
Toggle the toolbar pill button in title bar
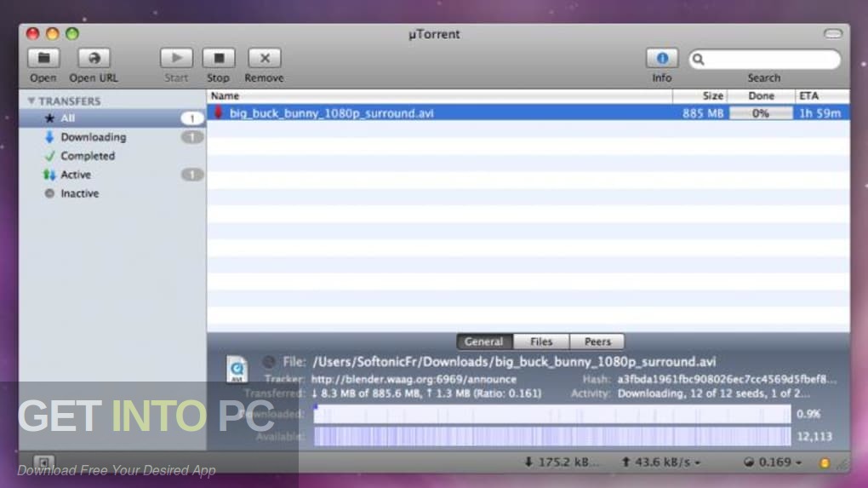point(832,34)
